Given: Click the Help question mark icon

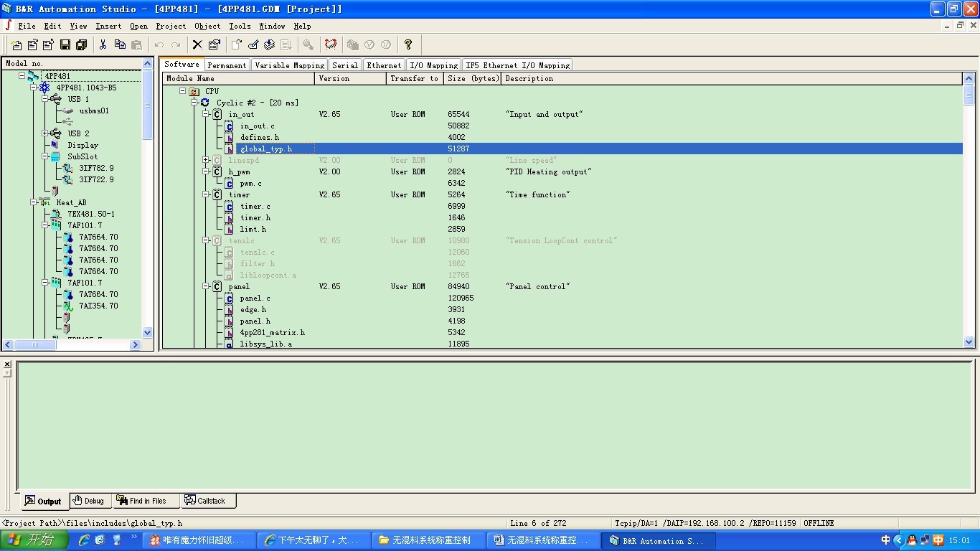Looking at the screenshot, I should pos(408,44).
